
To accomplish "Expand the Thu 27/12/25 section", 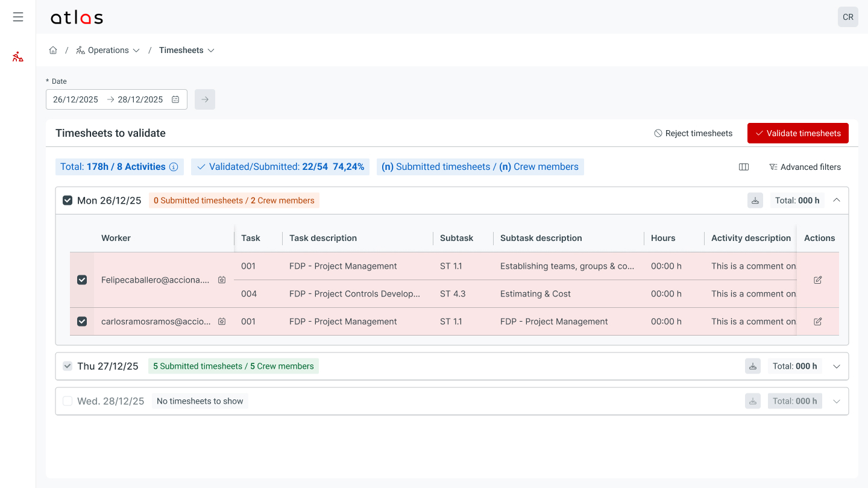I will pyautogui.click(x=837, y=366).
